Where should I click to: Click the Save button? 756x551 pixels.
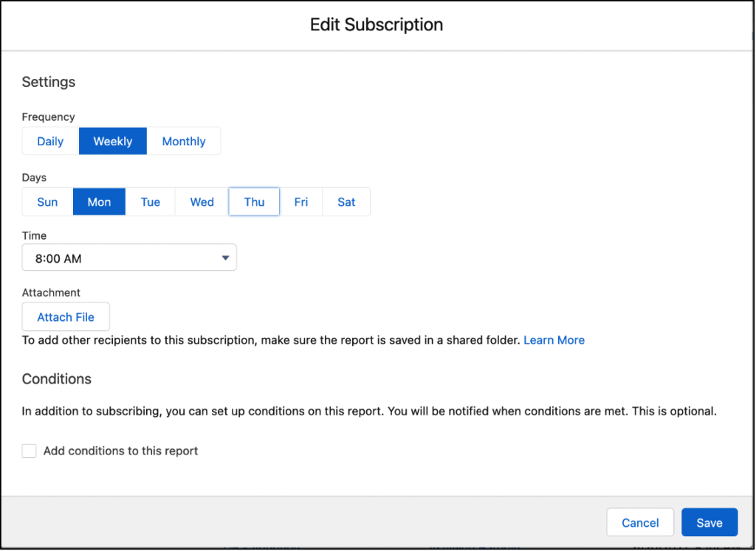709,522
